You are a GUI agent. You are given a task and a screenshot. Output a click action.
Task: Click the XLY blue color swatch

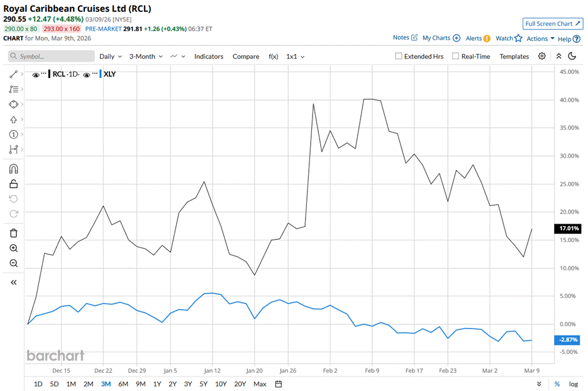coord(101,74)
